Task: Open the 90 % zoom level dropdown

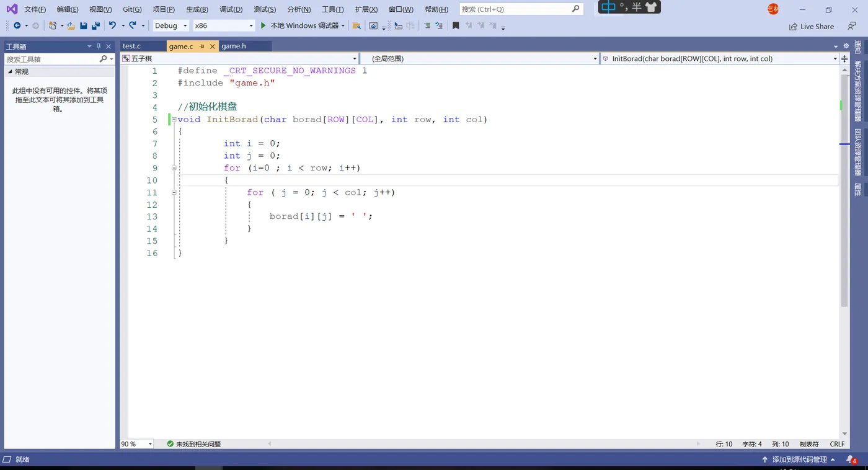Action: coord(137,444)
